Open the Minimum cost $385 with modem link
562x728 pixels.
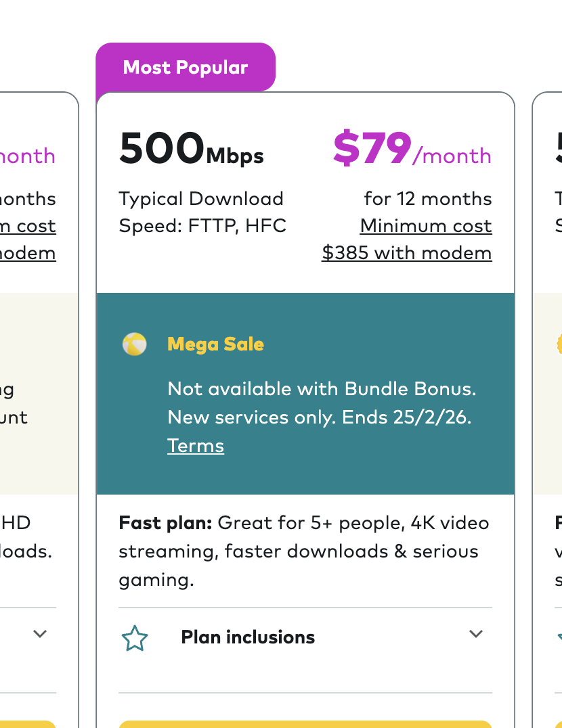pyautogui.click(x=407, y=240)
